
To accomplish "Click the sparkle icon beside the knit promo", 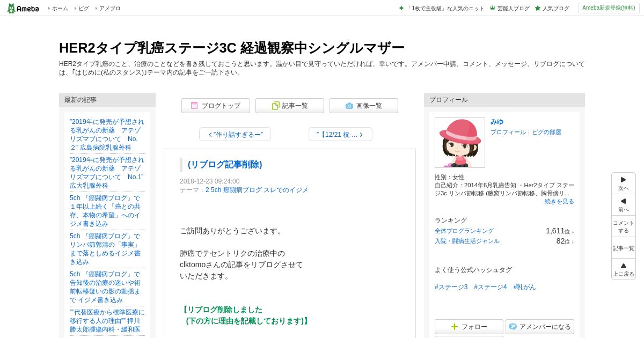I will [x=401, y=8].
